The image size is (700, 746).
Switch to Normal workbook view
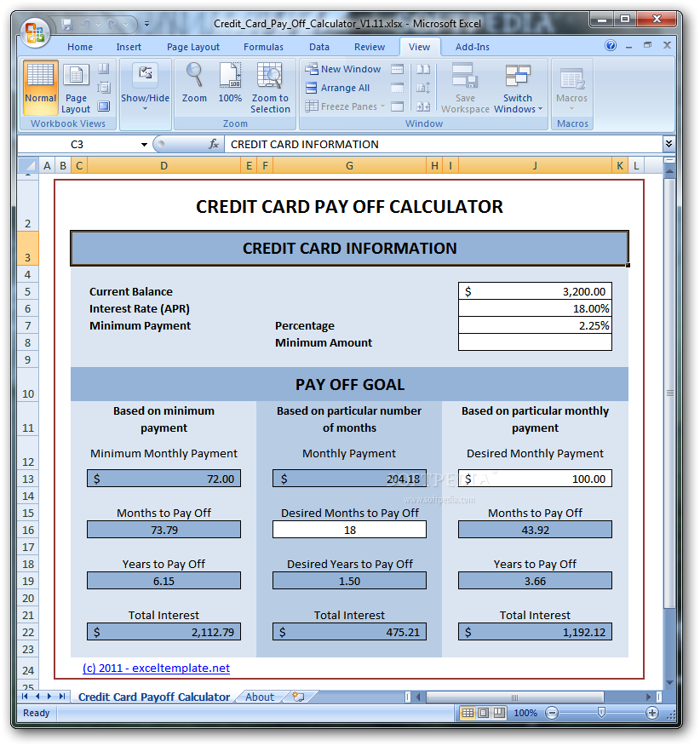(x=40, y=88)
